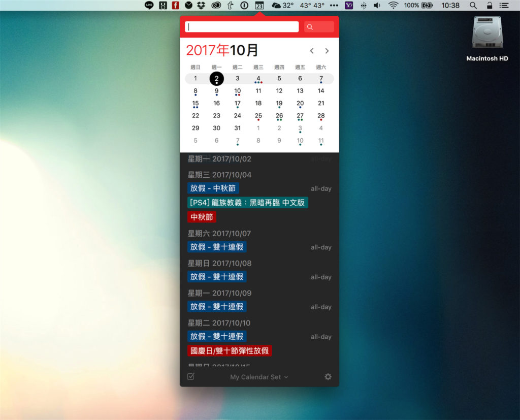Select October 4 in calendar
The height and width of the screenshot is (420, 520).
point(258,79)
